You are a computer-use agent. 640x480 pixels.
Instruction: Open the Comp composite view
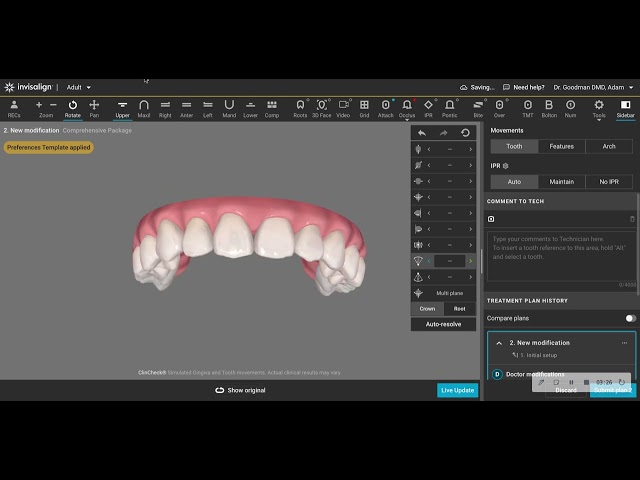click(x=272, y=109)
